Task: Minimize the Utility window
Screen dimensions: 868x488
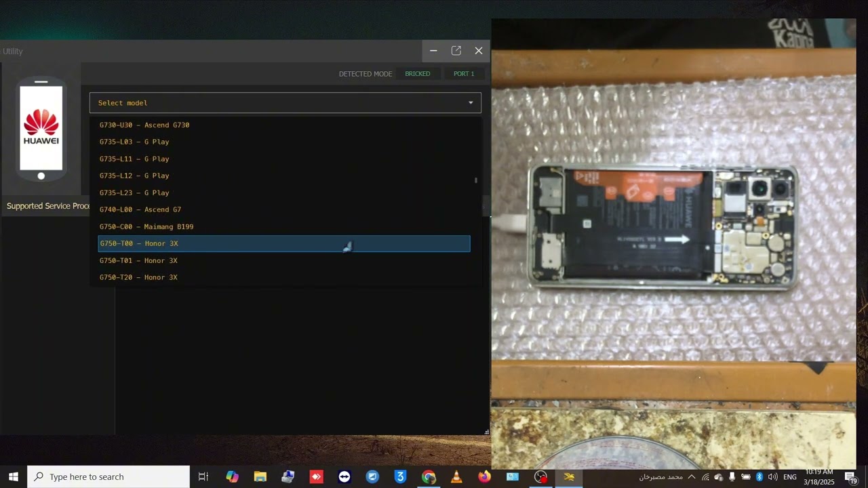Action: click(x=433, y=51)
